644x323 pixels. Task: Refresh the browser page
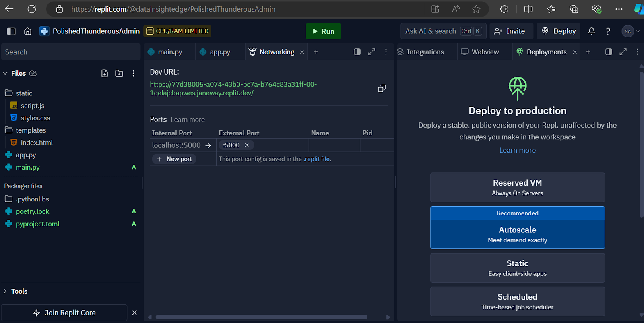32,9
